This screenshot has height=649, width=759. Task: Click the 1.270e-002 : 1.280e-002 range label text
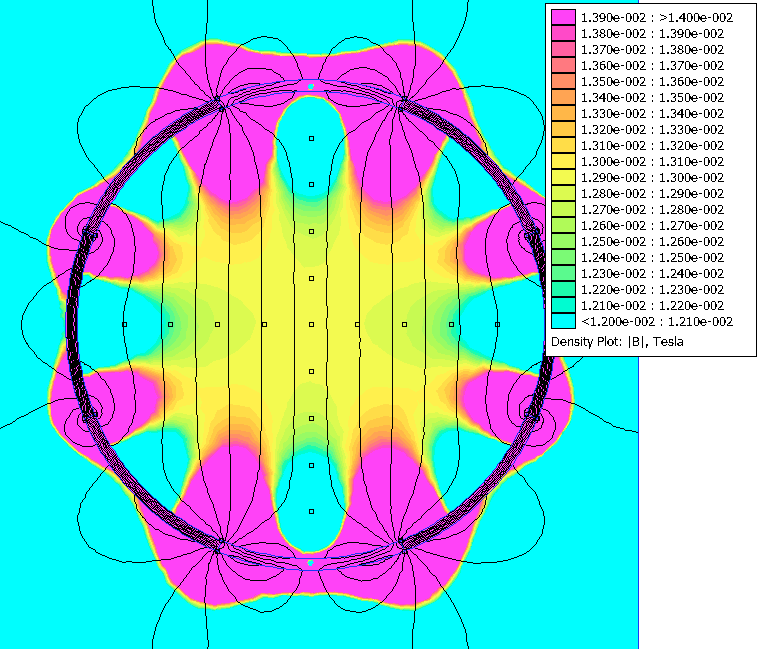pyautogui.click(x=652, y=209)
